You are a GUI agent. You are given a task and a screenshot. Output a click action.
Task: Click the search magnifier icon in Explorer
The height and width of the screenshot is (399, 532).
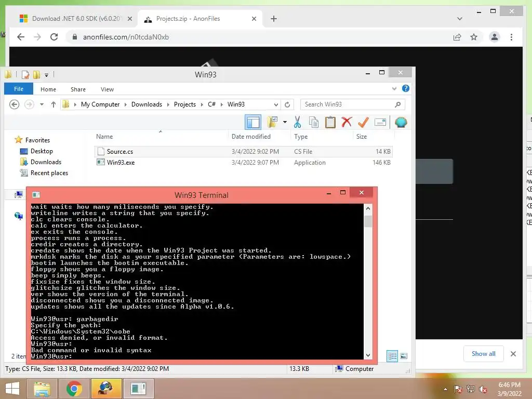pyautogui.click(x=397, y=104)
